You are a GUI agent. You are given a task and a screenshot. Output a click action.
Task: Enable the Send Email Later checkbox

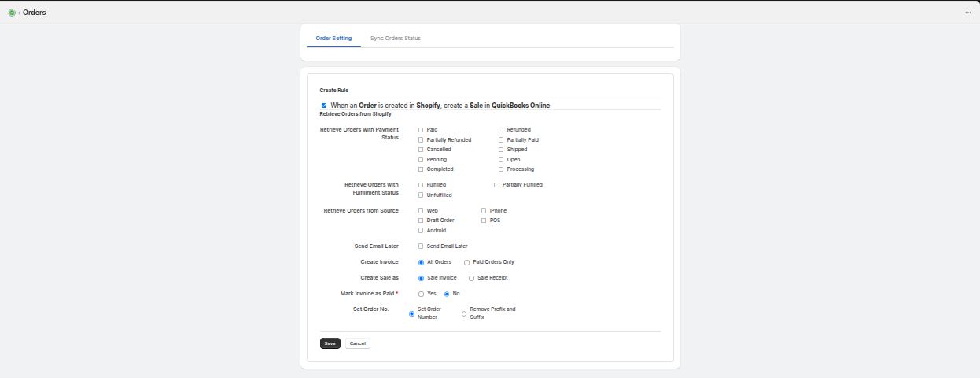[x=421, y=246]
